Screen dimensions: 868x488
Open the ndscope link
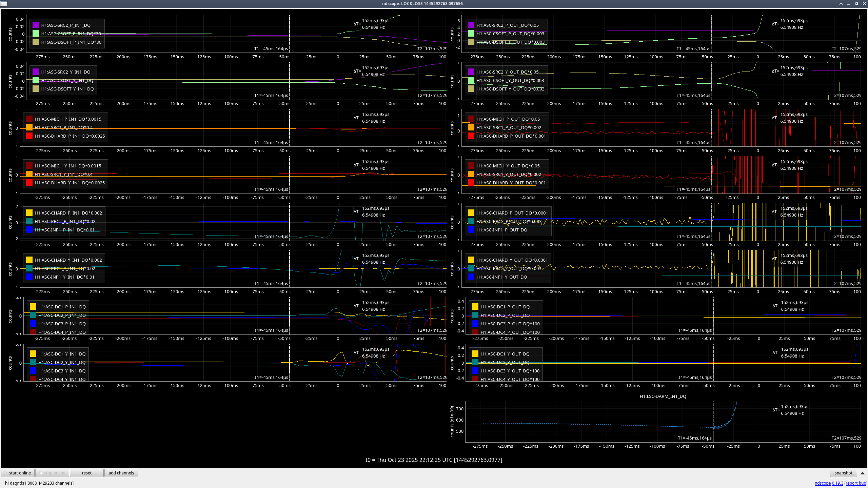[822, 483]
